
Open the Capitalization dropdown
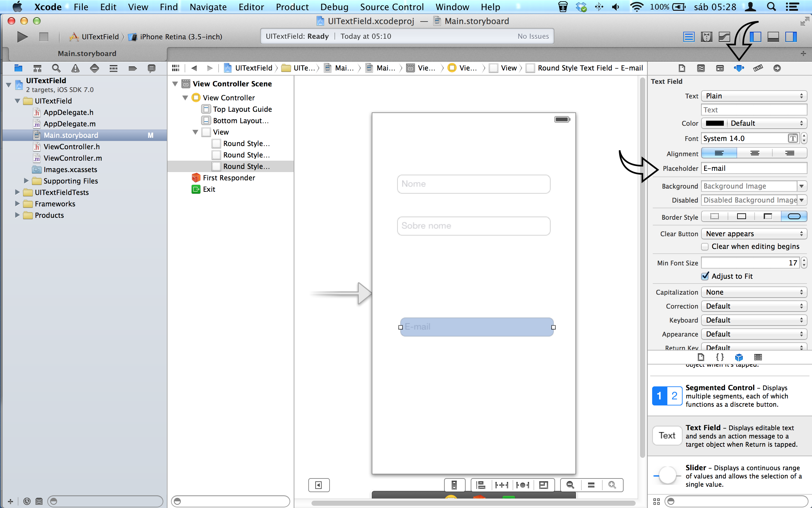pos(754,292)
